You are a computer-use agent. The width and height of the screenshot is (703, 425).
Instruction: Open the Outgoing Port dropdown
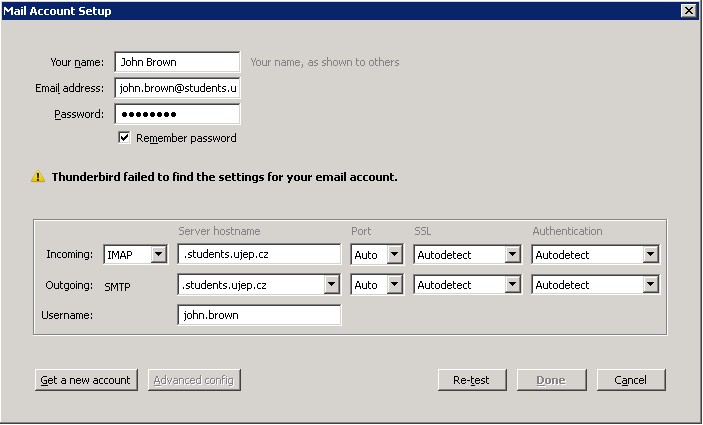click(x=393, y=285)
